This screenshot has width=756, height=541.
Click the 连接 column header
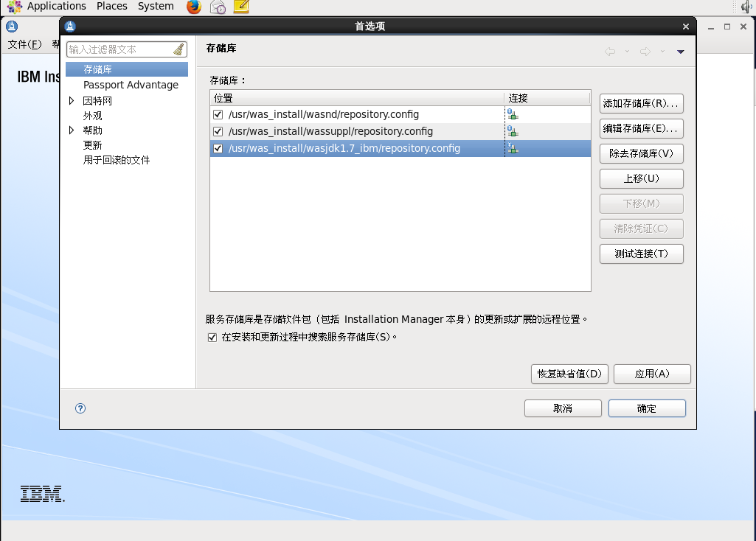pos(547,98)
